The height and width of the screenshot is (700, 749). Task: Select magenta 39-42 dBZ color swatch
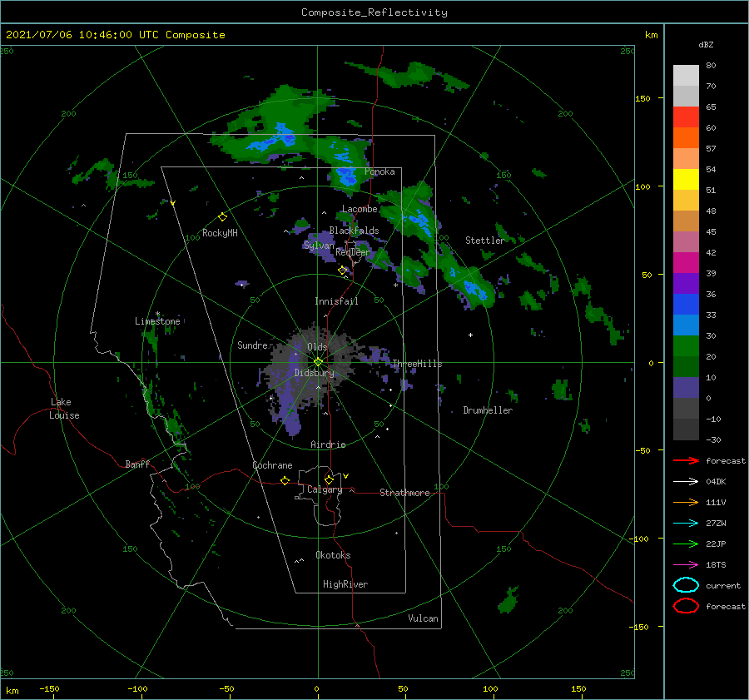(686, 263)
